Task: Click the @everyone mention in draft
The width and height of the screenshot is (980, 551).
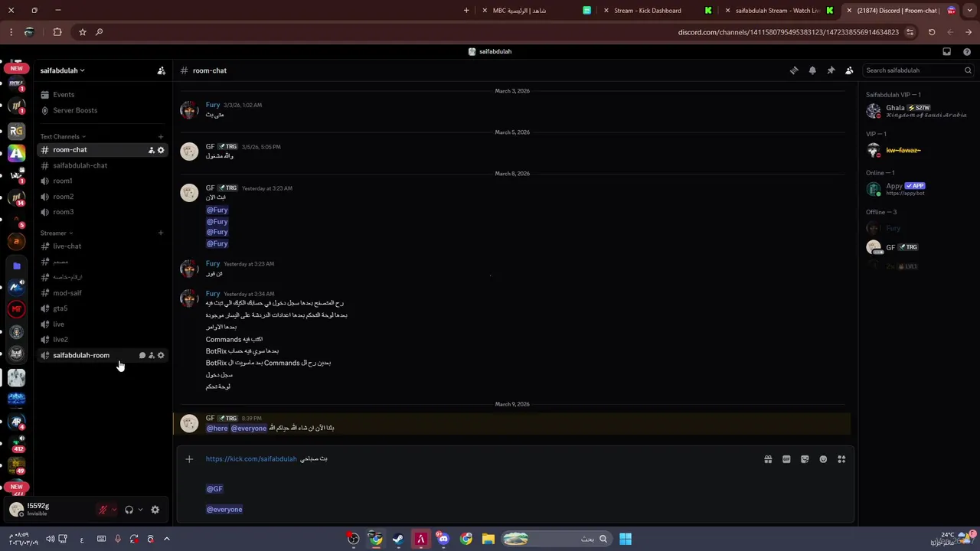Action: (224, 510)
